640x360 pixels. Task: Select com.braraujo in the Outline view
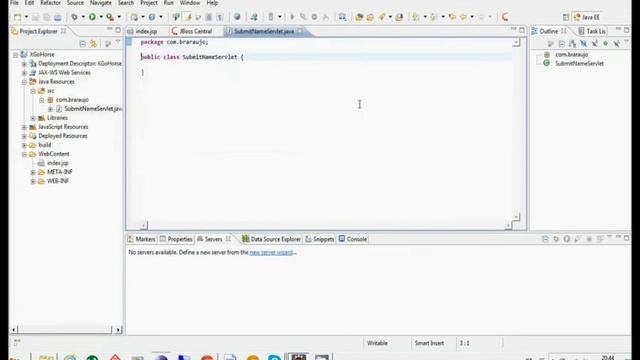point(571,55)
